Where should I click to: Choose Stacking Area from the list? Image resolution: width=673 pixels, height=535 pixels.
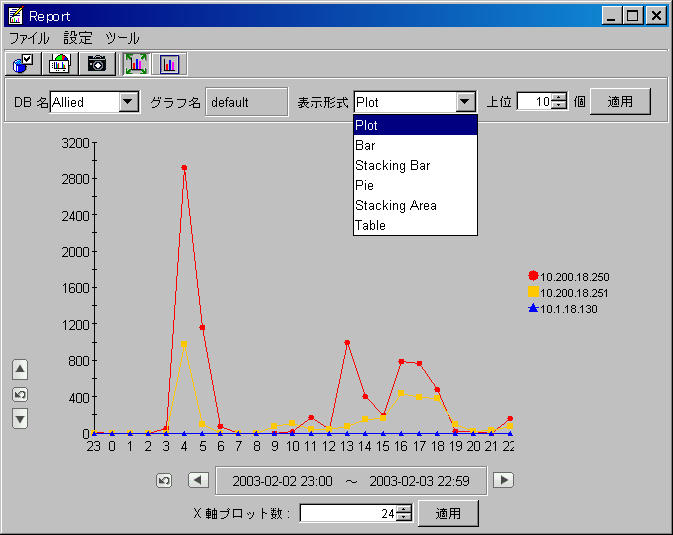415,205
